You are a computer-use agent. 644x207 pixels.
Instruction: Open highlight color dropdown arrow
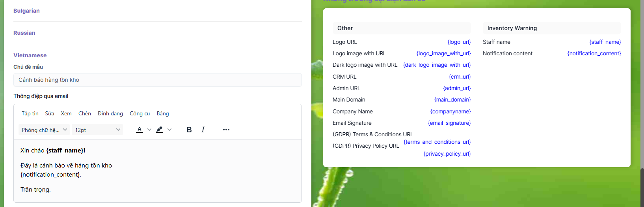tap(169, 130)
